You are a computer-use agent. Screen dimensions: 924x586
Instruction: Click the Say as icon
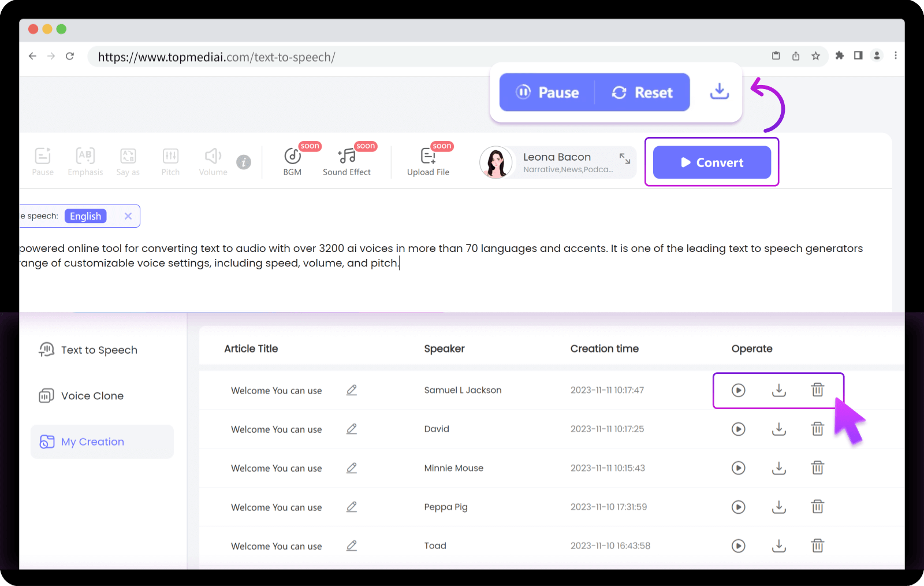tap(128, 161)
